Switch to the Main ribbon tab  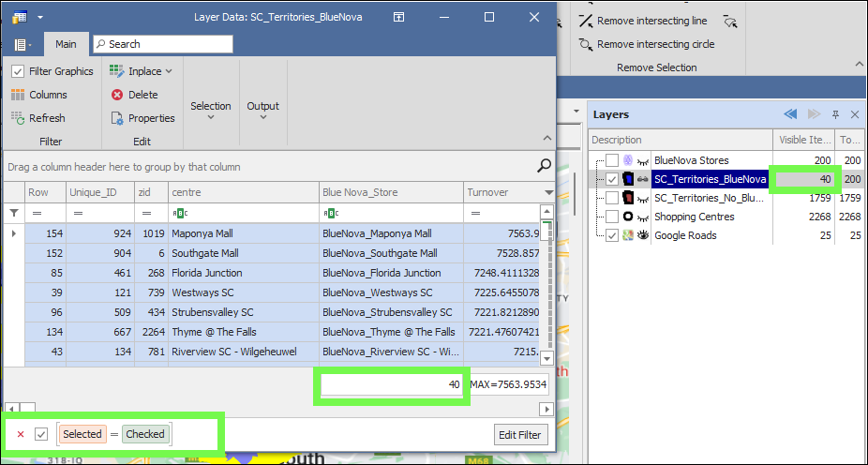click(66, 44)
